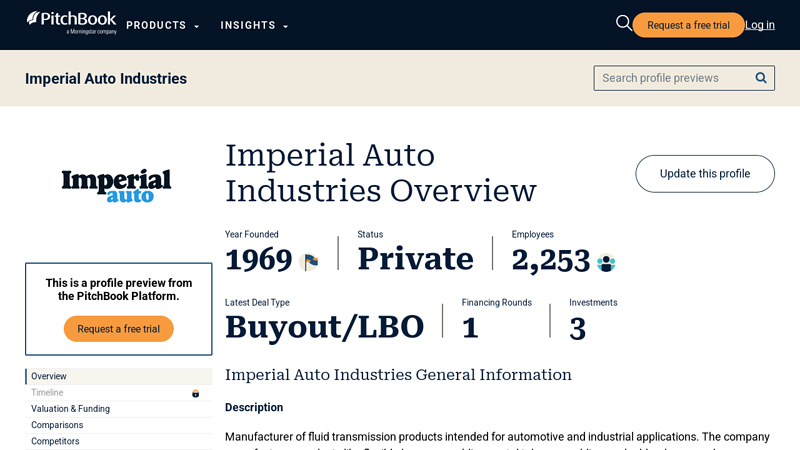Click the Buyout/LBO latest deal type
The image size is (800, 450).
[x=324, y=328]
